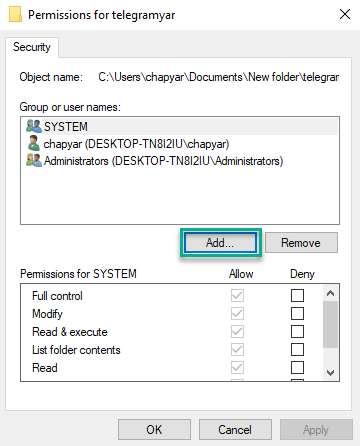The image size is (360, 446).
Task: Click the Administrators group icon
Action: coord(34,161)
